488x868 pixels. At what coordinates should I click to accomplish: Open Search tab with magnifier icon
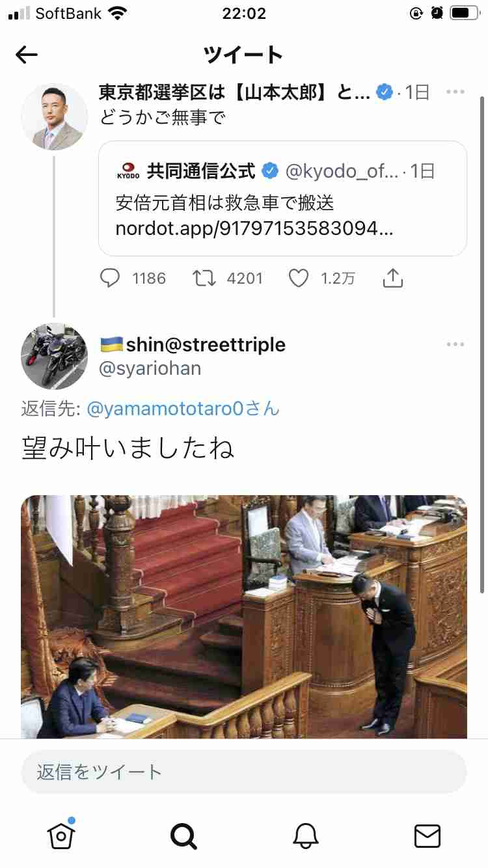(x=183, y=835)
